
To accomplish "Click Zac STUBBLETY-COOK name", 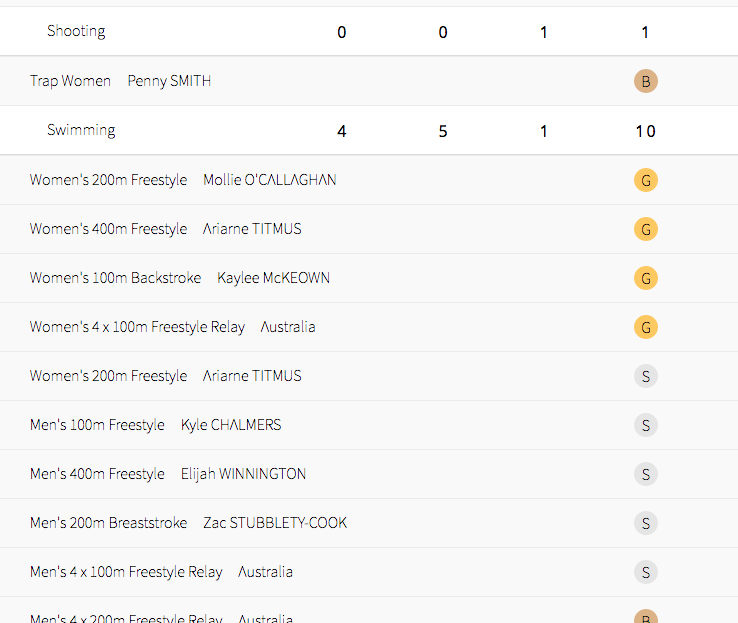I will (275, 523).
